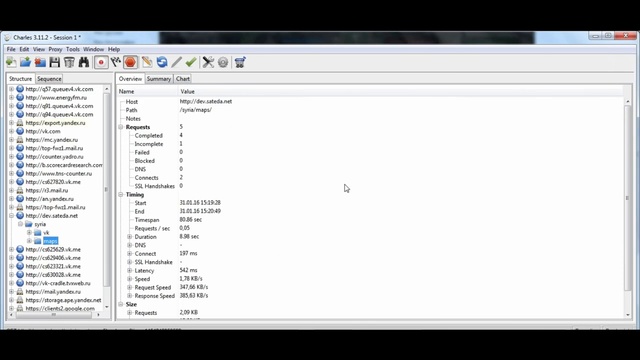This screenshot has height=360, width=640.
Task: Expand the Request Speed row
Action: [130, 287]
